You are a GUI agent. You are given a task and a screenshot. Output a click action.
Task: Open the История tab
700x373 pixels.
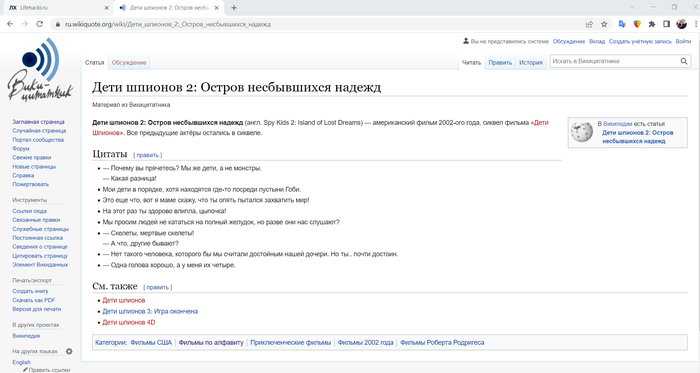coord(531,62)
